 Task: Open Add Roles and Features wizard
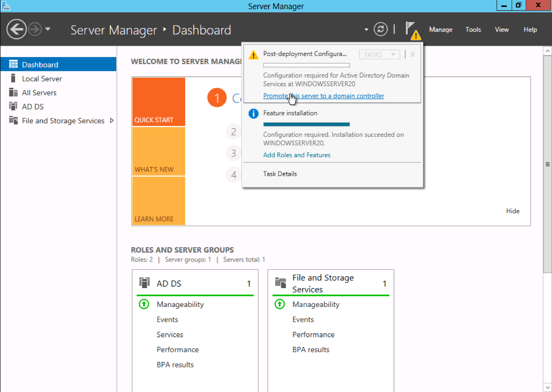pyautogui.click(x=296, y=155)
